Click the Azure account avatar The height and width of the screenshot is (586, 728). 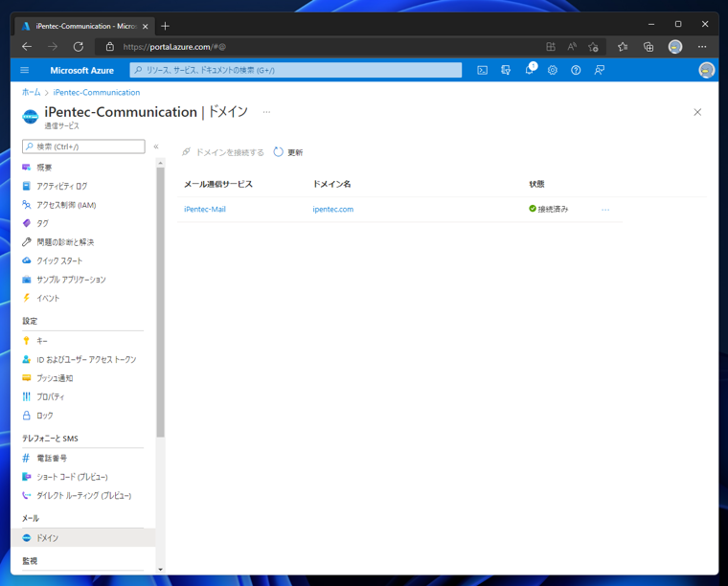coord(706,70)
